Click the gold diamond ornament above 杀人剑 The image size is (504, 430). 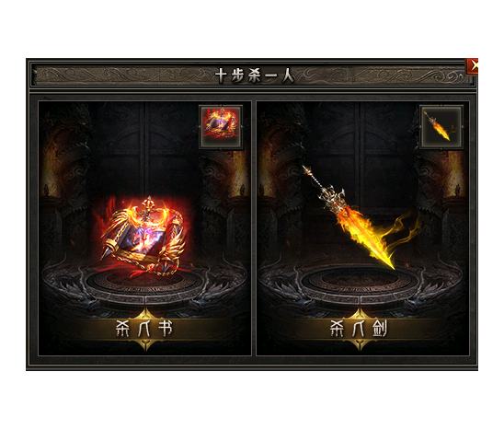click(x=360, y=314)
